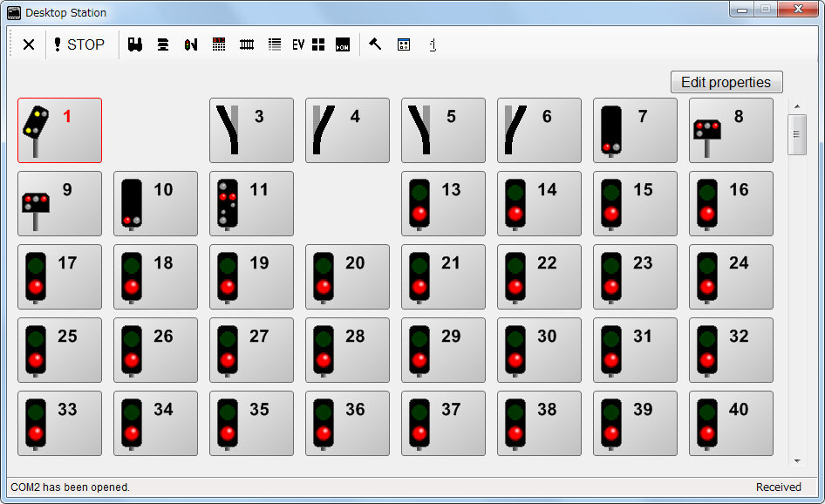
Task: Toggle red signal number 22
Action: point(539,276)
